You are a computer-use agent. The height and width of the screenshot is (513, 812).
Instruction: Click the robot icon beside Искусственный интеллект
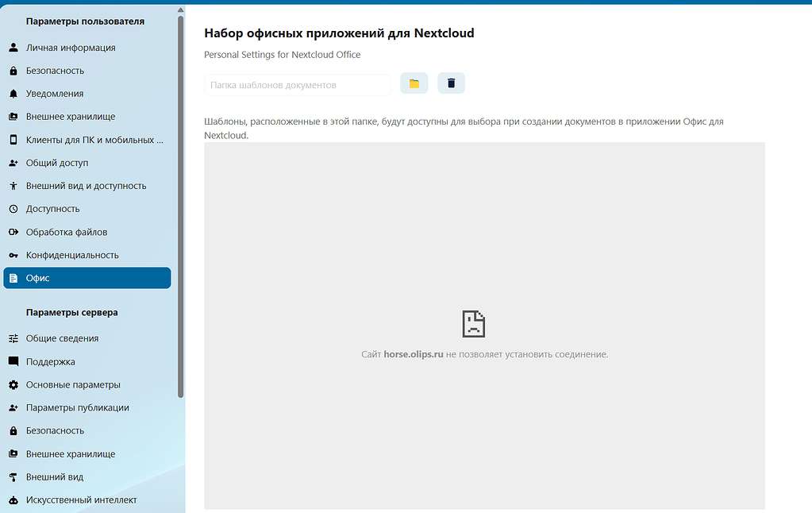(x=13, y=500)
